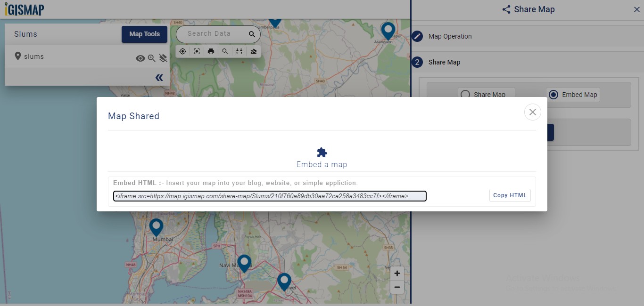
Task: Click the Copy HTML button
Action: (x=510, y=195)
